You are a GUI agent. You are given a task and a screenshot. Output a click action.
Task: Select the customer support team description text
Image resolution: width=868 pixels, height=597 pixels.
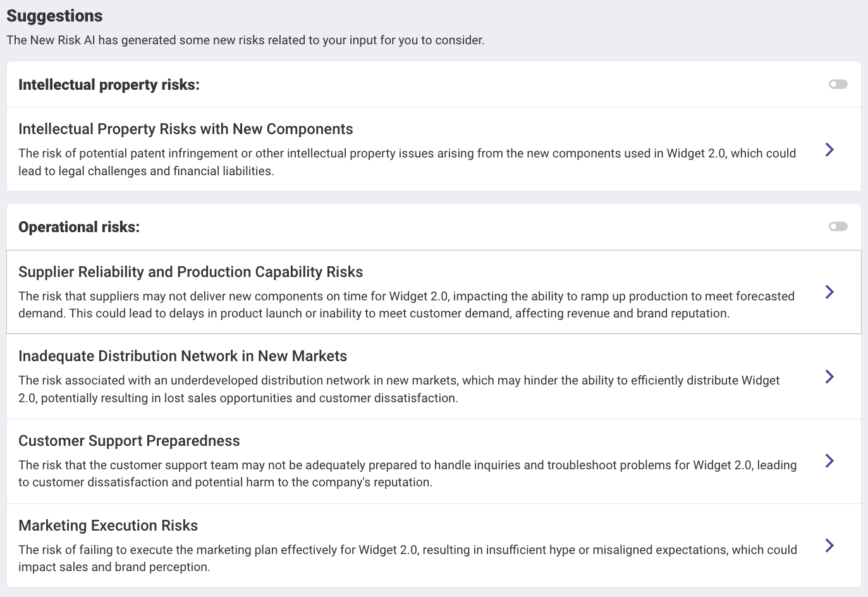pyautogui.click(x=408, y=474)
